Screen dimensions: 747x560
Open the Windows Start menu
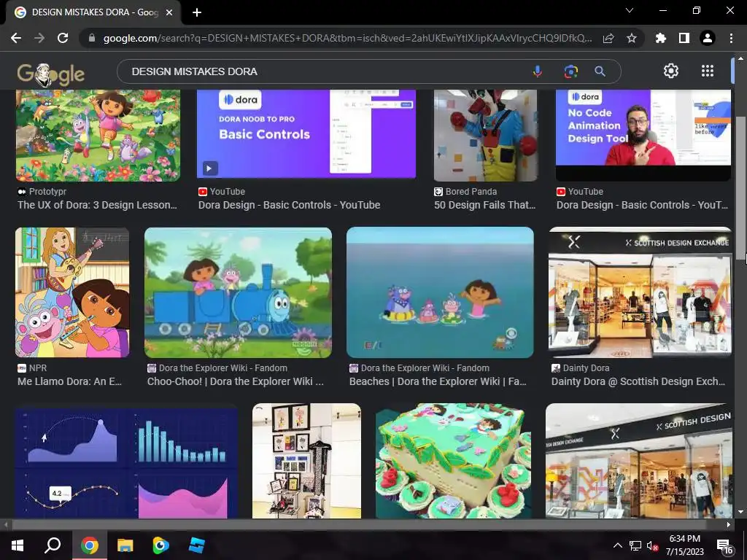[x=18, y=545]
